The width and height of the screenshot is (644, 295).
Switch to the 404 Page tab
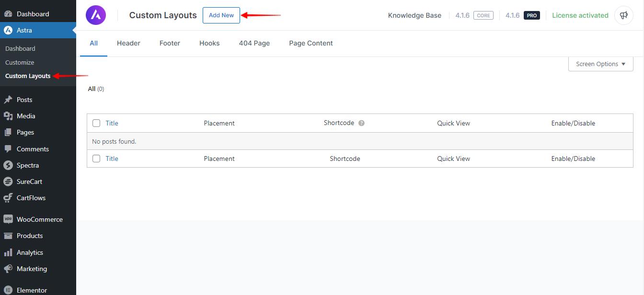click(254, 43)
